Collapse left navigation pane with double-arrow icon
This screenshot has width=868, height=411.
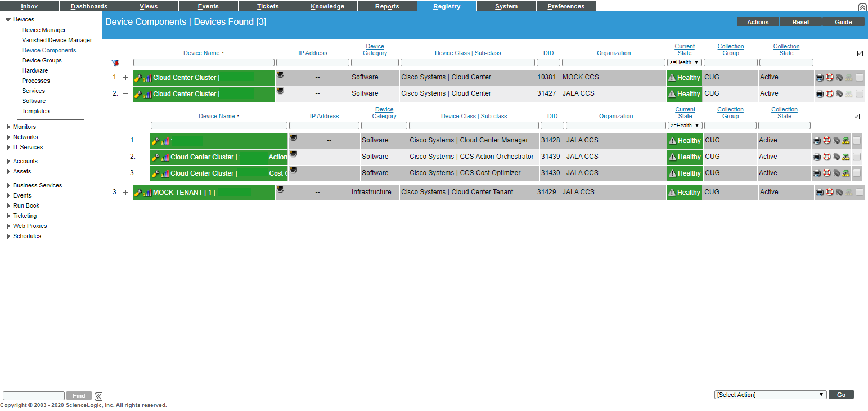tap(98, 396)
